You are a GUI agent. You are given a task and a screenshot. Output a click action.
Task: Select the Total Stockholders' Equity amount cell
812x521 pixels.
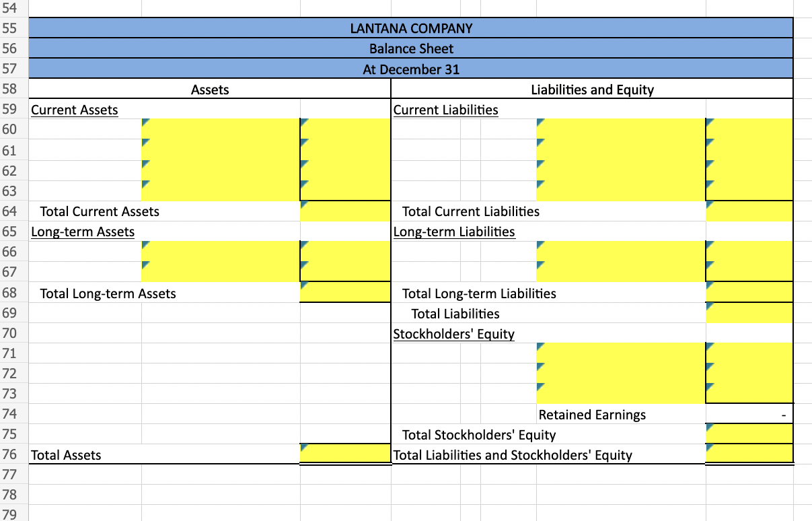748,435
